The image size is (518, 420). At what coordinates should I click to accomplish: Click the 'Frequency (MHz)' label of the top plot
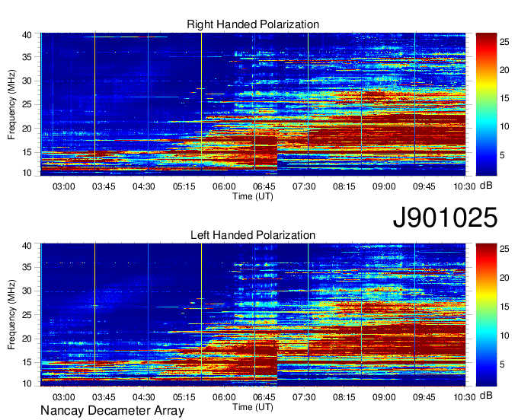(11, 104)
